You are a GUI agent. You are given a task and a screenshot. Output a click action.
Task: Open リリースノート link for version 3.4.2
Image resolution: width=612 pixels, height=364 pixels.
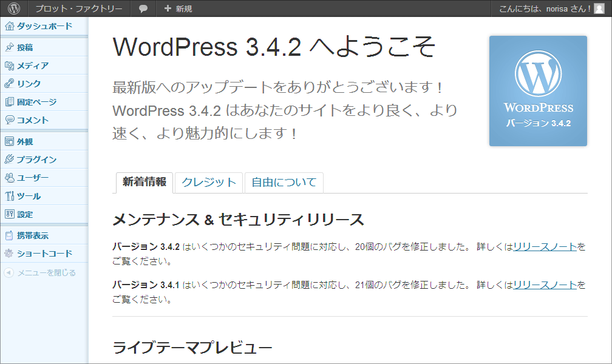pos(545,246)
